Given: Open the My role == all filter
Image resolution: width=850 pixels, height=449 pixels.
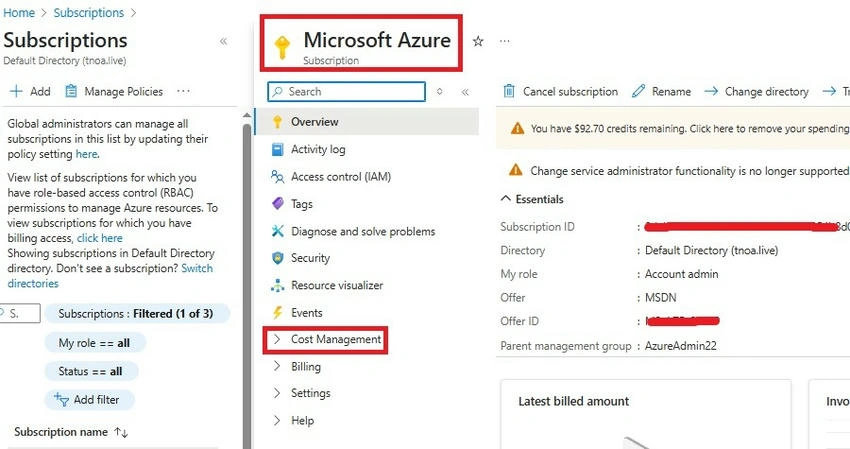Looking at the screenshot, I should (94, 343).
